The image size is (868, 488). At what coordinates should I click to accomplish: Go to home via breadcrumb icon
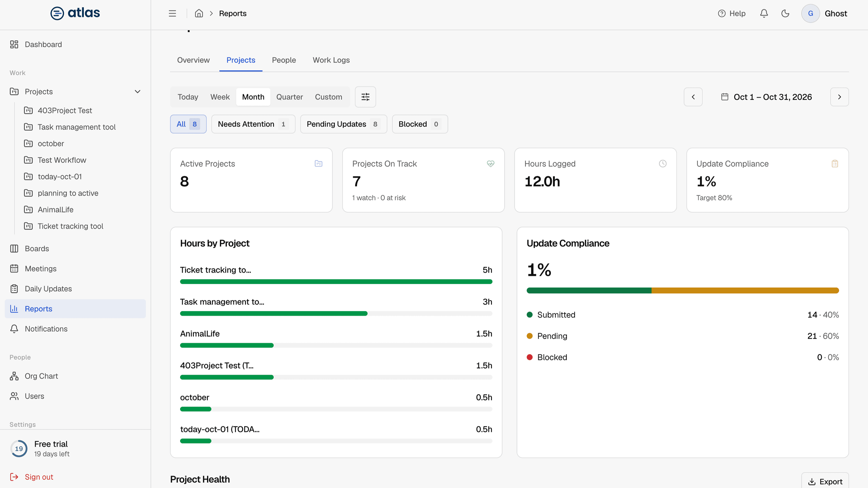(x=199, y=14)
